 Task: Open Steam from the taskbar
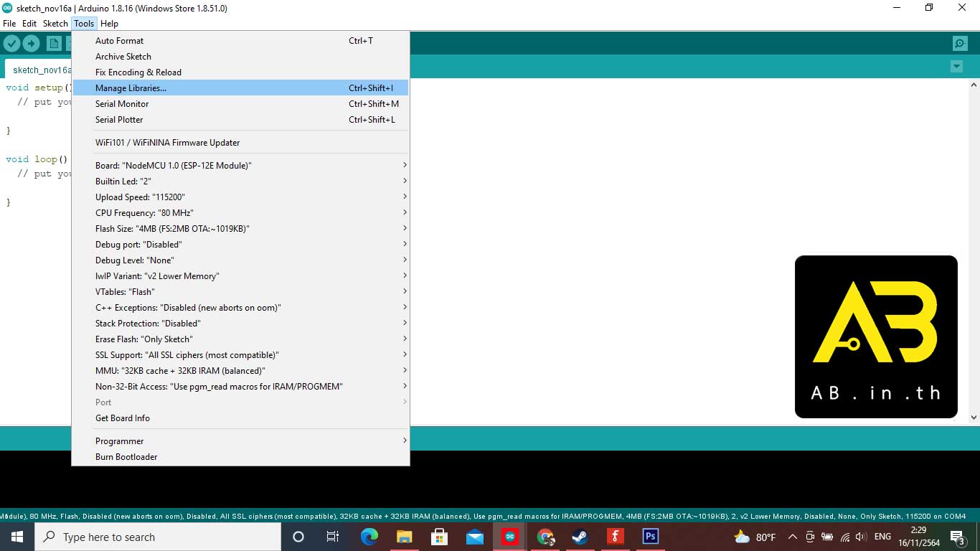[x=580, y=537]
